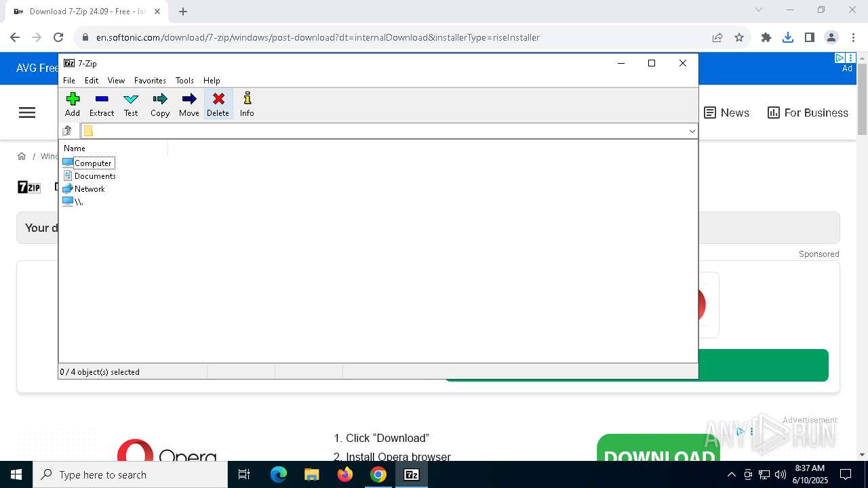The height and width of the screenshot is (488, 868).
Task: Open the News link on Softonic
Action: (726, 113)
